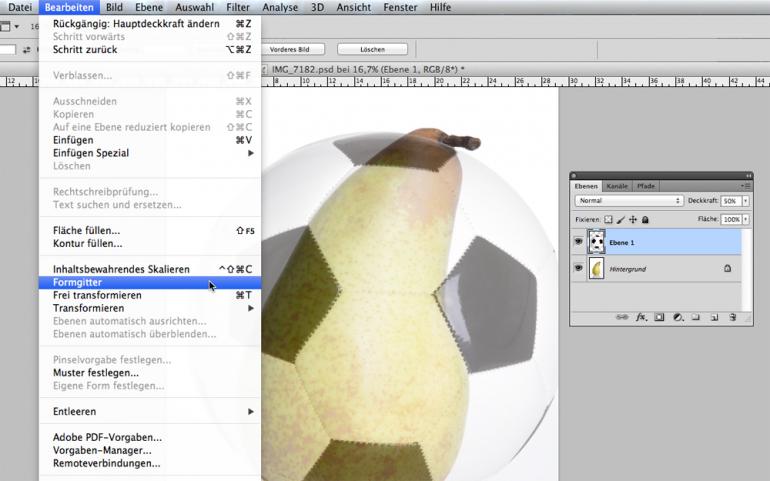The height and width of the screenshot is (481, 770).
Task: Open the screen mode dropdown arrow
Action: [x=17, y=27]
